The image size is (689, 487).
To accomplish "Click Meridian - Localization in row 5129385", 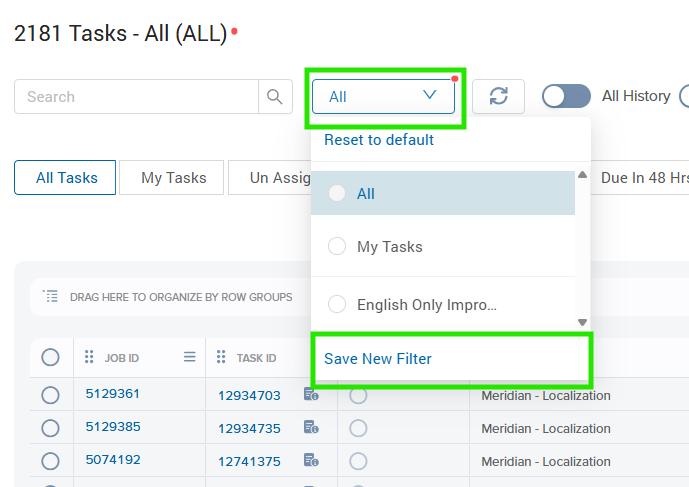I will [x=546, y=429].
